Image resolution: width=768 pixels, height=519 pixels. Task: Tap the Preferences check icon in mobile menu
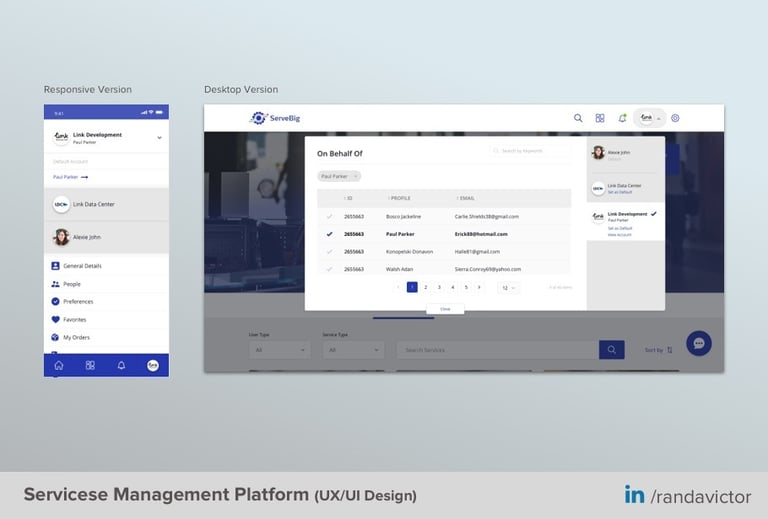pos(55,302)
